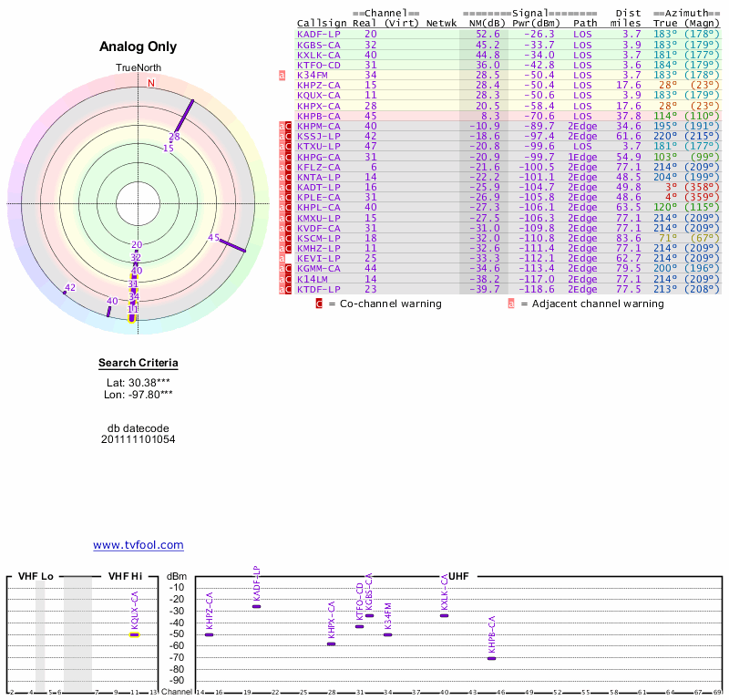Click the red co-channel warning legend icon
This screenshot has width=729, height=700.
319,304
